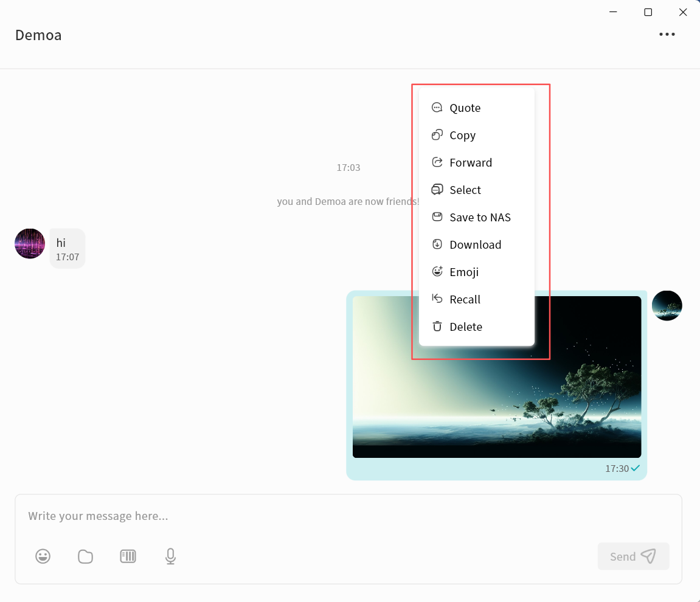The image size is (700, 602).
Task: React with Emoji from the context menu
Action: click(463, 272)
